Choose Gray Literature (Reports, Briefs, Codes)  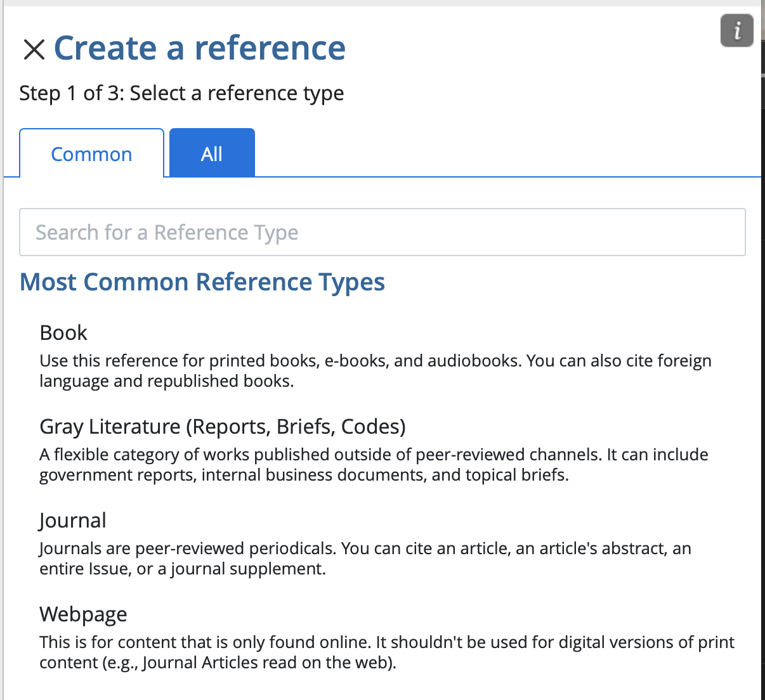(223, 427)
